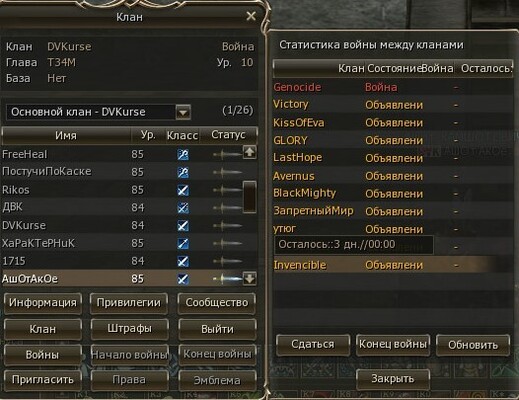Sort members by Имя column header

(x=66, y=135)
